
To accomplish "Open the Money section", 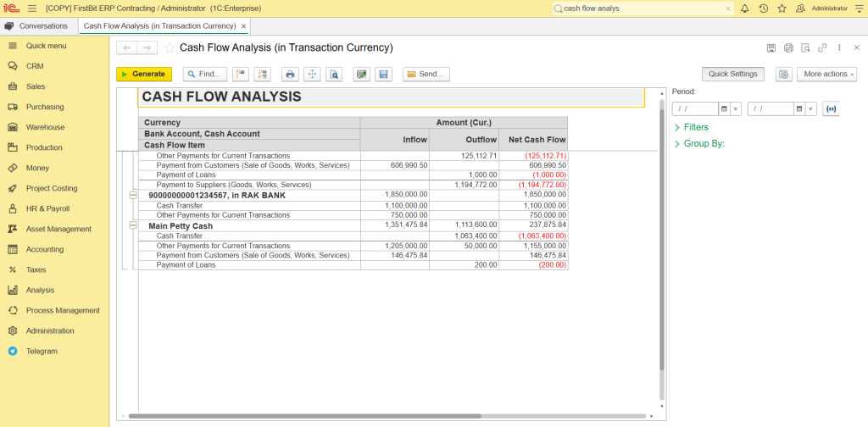I will [x=37, y=168].
